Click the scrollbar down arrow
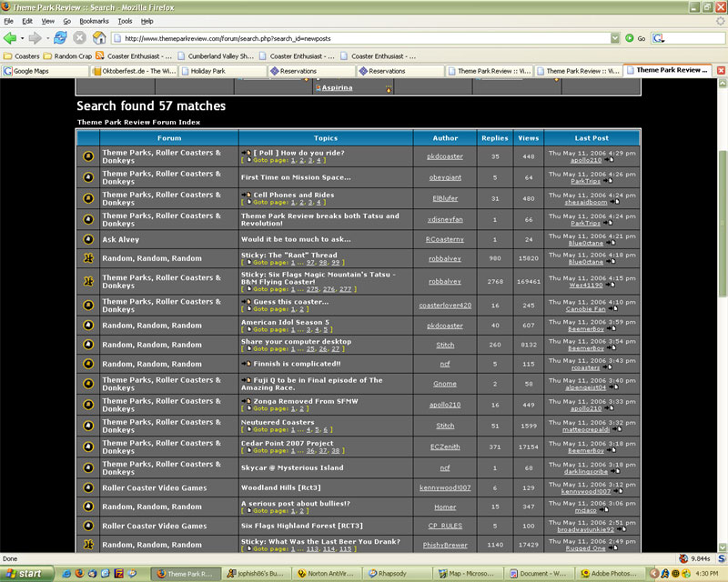The image size is (728, 582). tap(723, 547)
